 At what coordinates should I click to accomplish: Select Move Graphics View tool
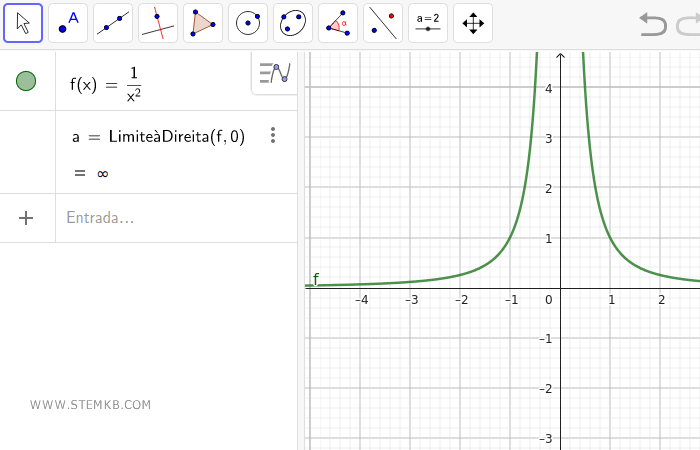[473, 23]
